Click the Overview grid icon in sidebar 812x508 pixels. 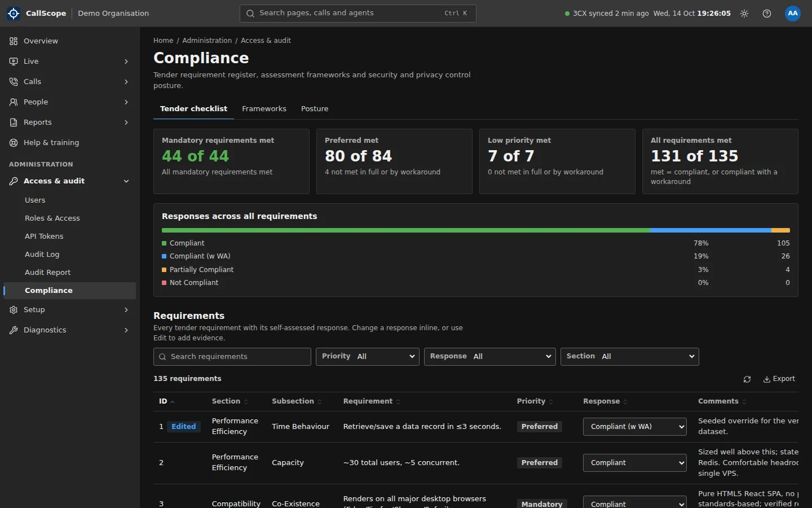point(14,41)
